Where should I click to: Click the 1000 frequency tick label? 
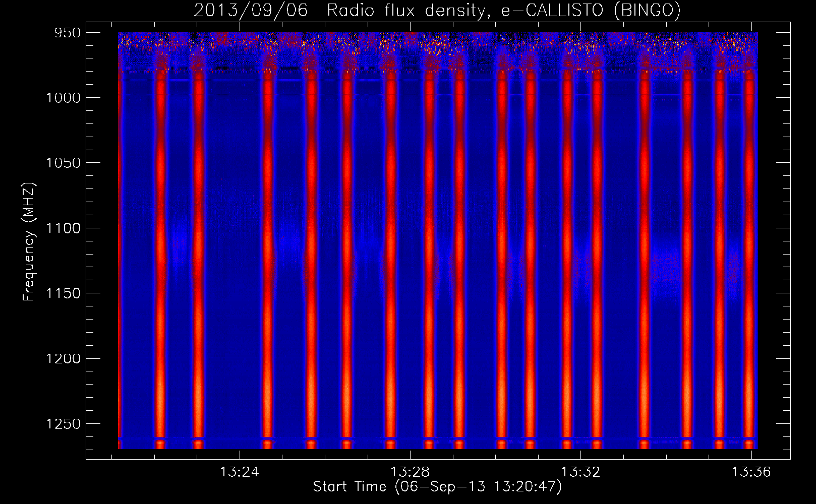pyautogui.click(x=63, y=98)
